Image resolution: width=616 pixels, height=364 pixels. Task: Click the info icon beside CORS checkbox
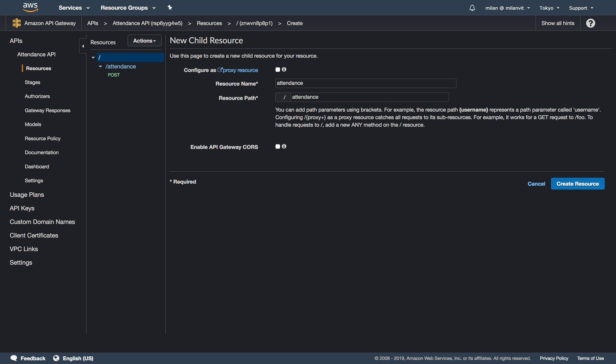click(x=284, y=146)
